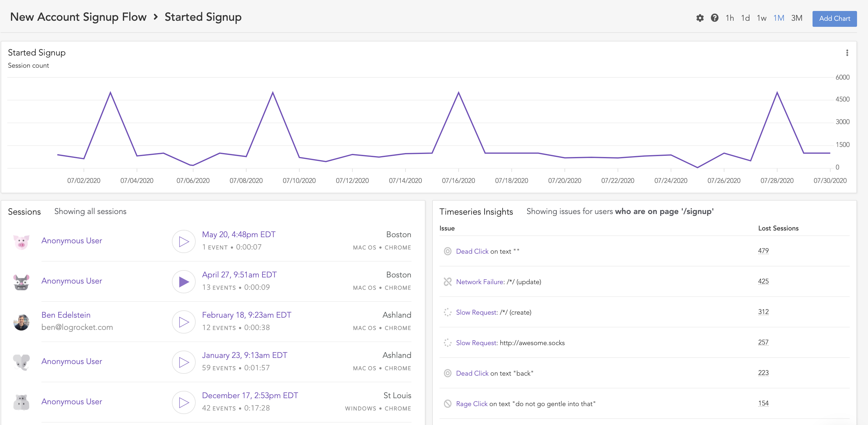
Task: Open settings gear icon in header
Action: (x=699, y=18)
